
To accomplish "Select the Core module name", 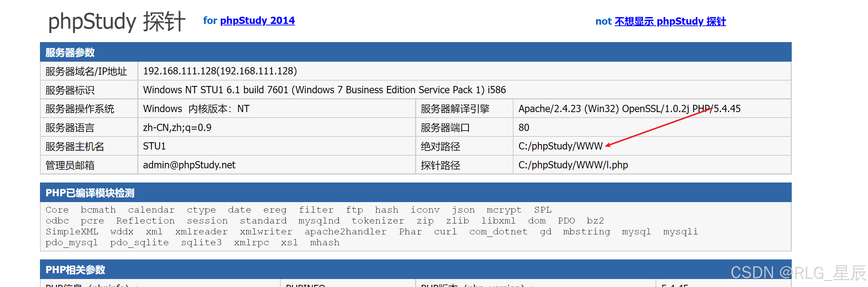I will point(57,210).
